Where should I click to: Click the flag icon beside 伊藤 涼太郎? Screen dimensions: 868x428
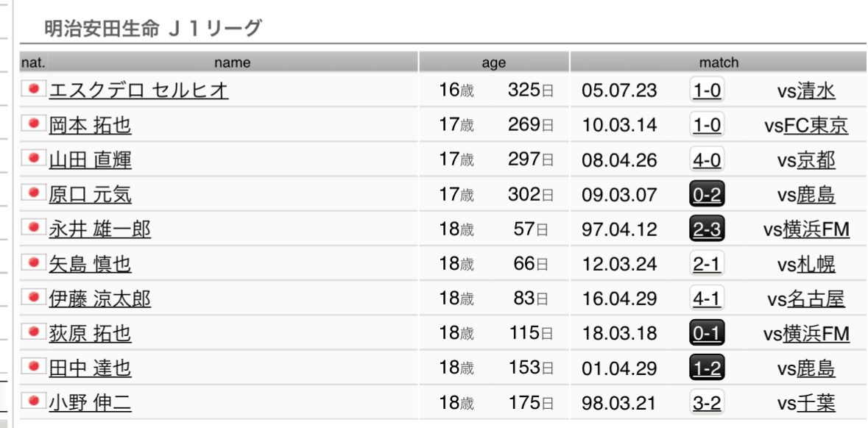[33, 298]
